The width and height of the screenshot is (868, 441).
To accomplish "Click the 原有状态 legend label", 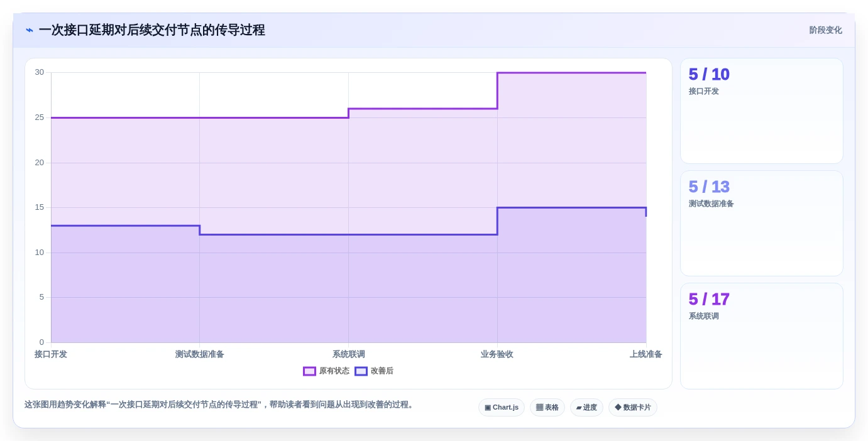I will [x=334, y=371].
